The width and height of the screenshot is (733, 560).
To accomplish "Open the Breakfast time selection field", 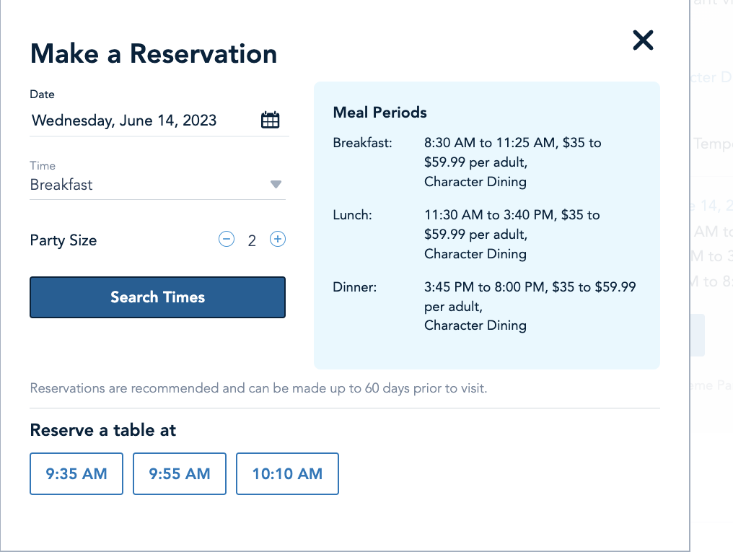I will [x=144, y=185].
